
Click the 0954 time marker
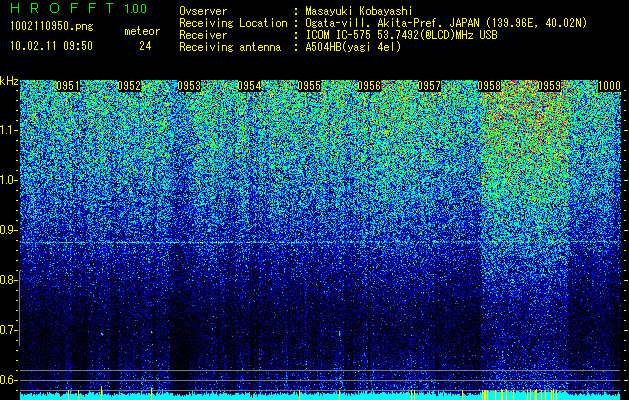[249, 86]
